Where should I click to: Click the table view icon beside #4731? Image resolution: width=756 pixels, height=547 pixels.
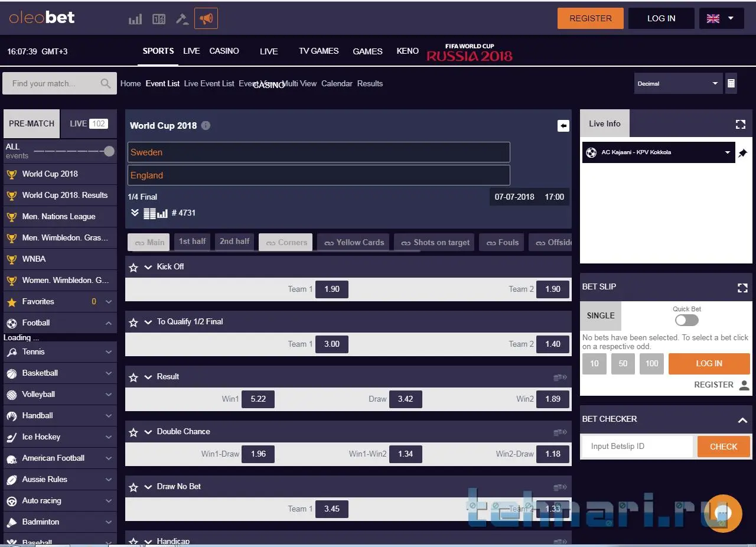(150, 213)
